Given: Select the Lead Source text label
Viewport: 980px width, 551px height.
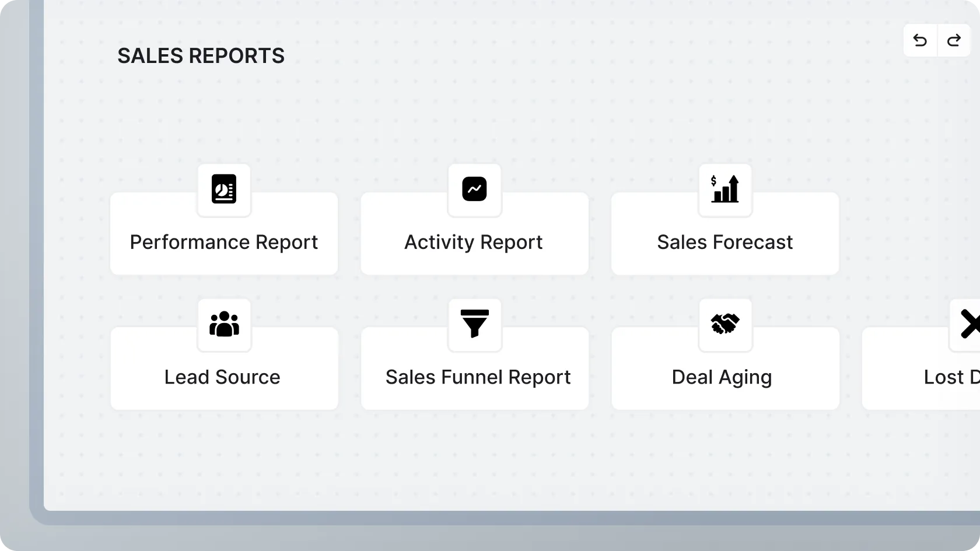Looking at the screenshot, I should tap(222, 377).
